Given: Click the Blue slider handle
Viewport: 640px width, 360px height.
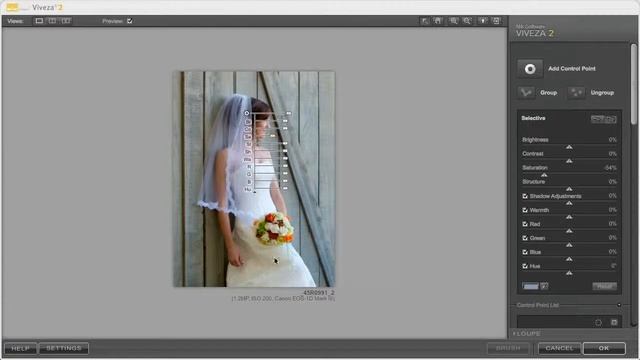Looking at the screenshot, I should 569,259.
